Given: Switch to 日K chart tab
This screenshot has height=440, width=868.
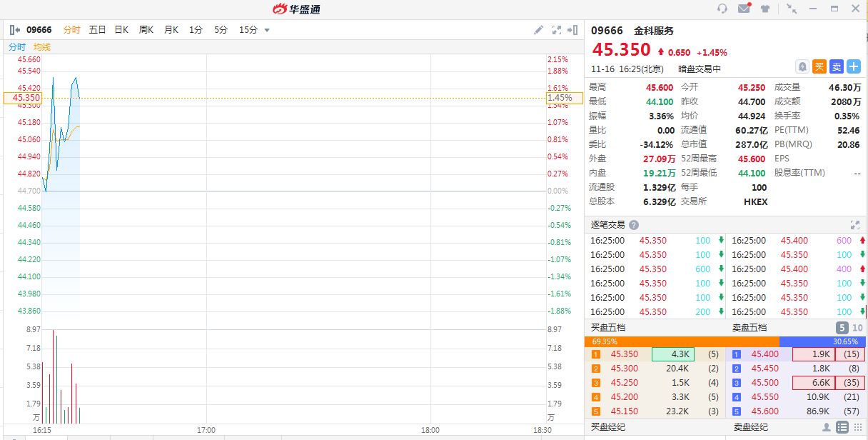Looking at the screenshot, I should pos(121,30).
